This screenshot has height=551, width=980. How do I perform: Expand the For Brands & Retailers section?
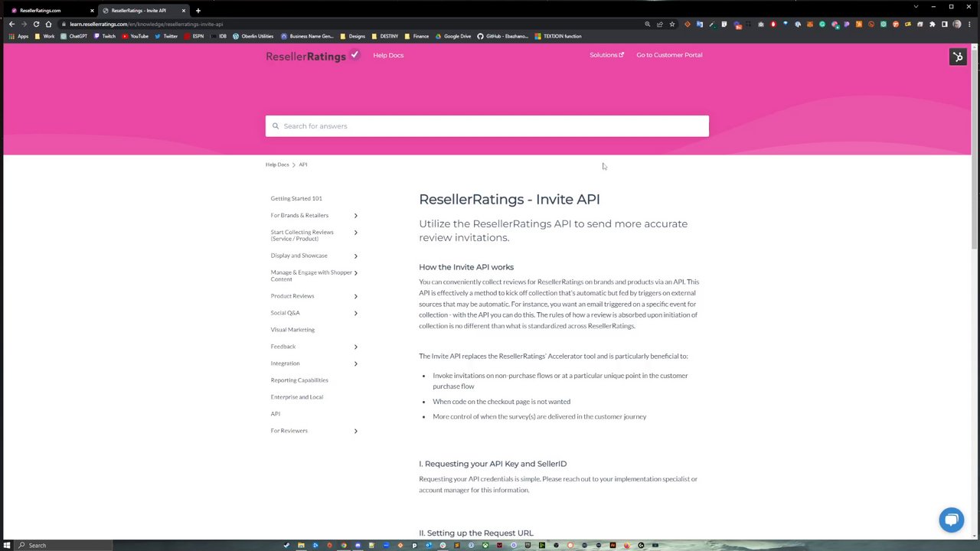(355, 216)
